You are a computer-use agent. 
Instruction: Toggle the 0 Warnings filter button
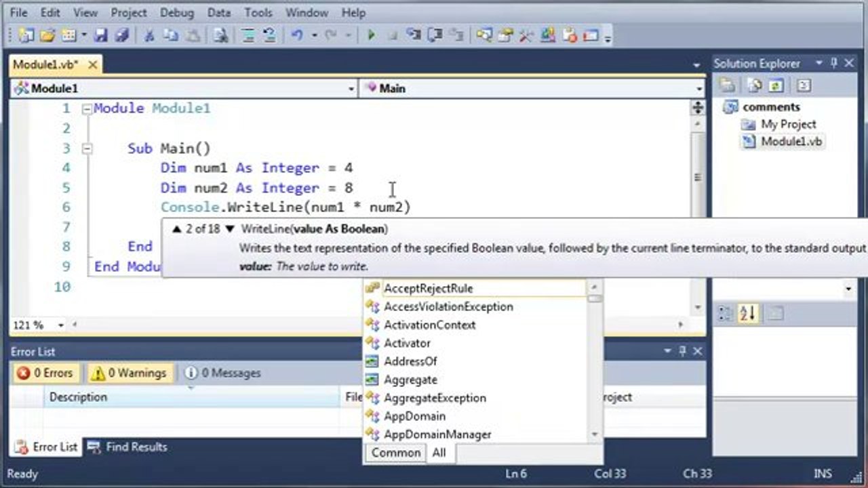128,373
